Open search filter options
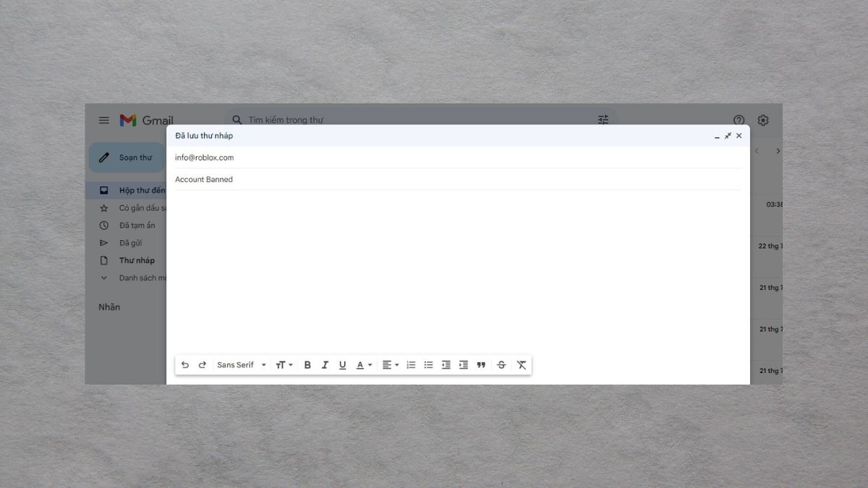 coord(603,120)
